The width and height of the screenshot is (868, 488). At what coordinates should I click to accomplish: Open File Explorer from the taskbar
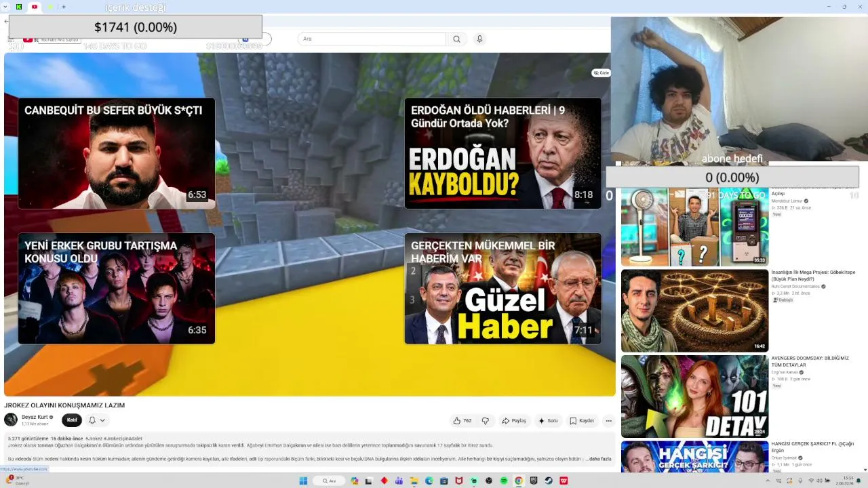coord(414,481)
